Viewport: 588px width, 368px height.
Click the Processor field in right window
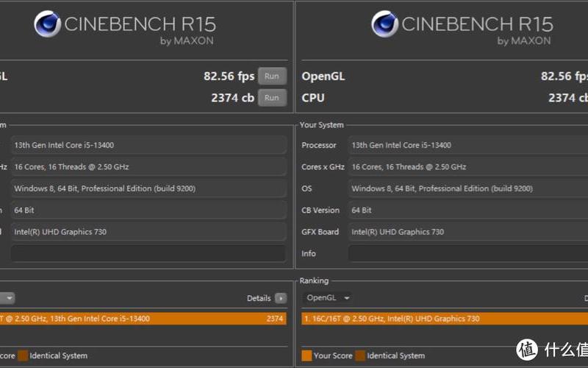468,145
